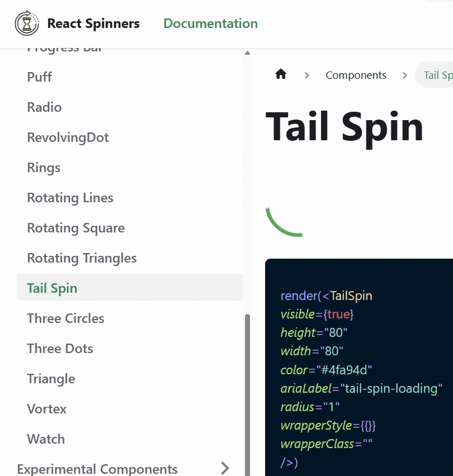The image size is (453, 476).
Task: Click the render(<TailSpin code line
Action: pos(326,296)
